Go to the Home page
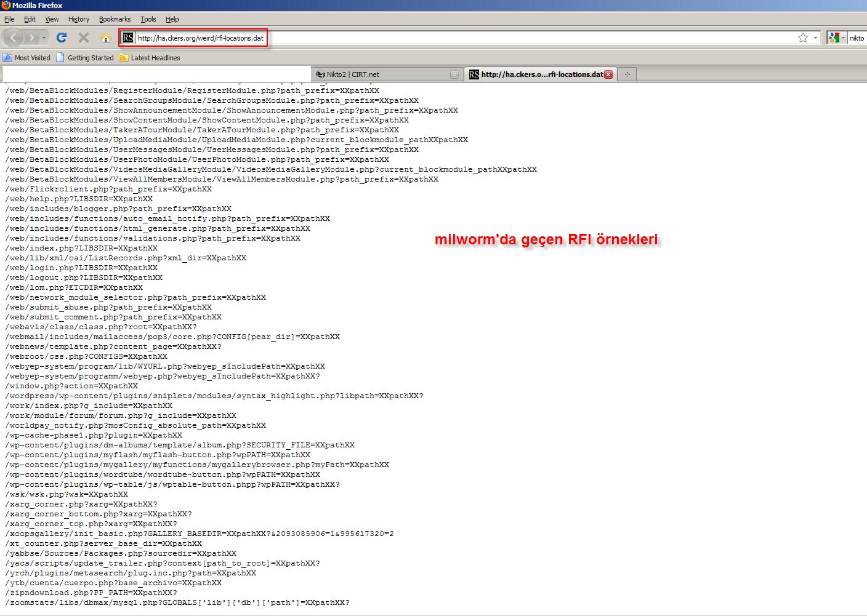Image resolution: width=867 pixels, height=616 pixels. coord(106,38)
